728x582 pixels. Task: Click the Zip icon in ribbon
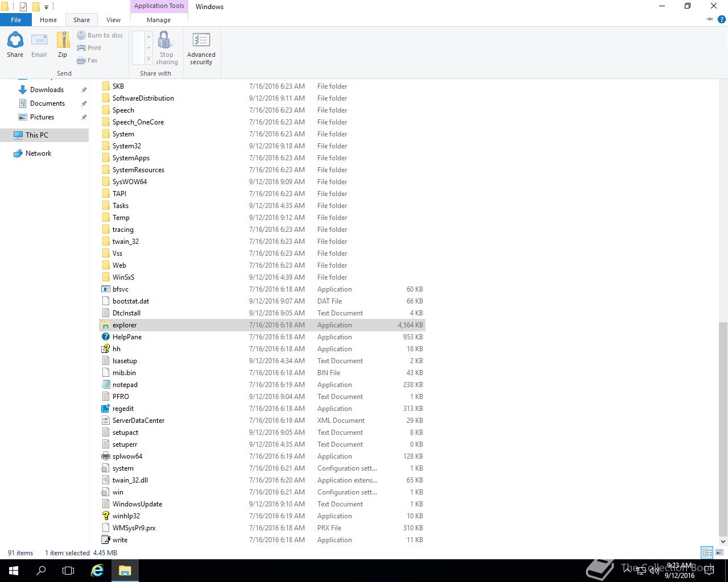(x=63, y=45)
